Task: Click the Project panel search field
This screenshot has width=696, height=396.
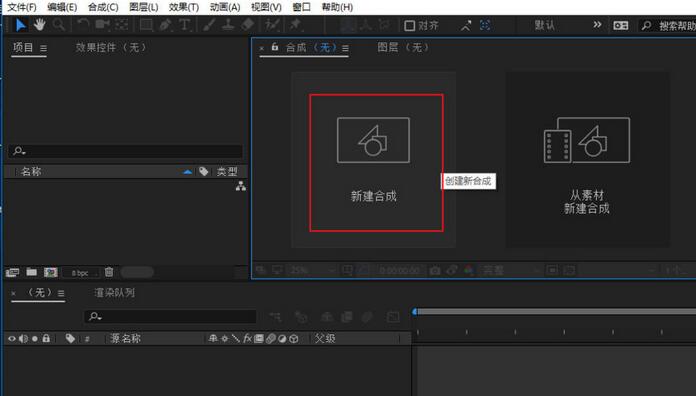Action: (x=125, y=151)
